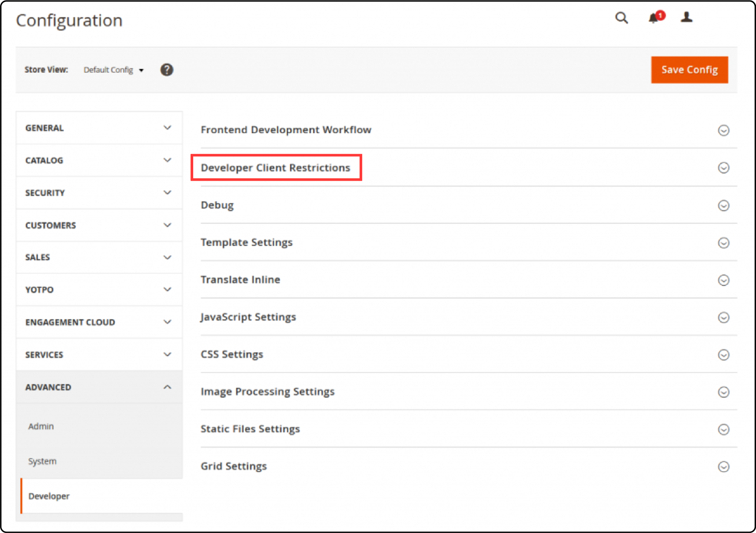The width and height of the screenshot is (756, 533).
Task: Open the Developer Client Restrictions section title
Action: pyautogui.click(x=276, y=168)
